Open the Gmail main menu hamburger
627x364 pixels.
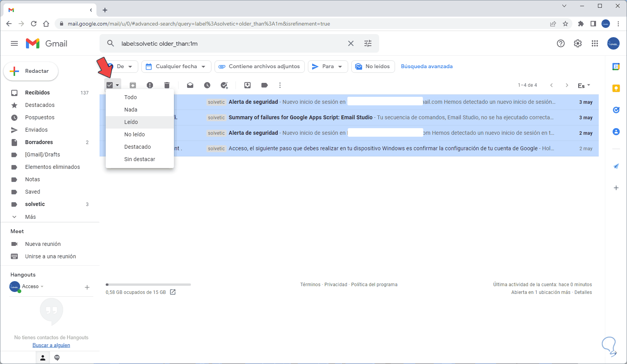(14, 43)
